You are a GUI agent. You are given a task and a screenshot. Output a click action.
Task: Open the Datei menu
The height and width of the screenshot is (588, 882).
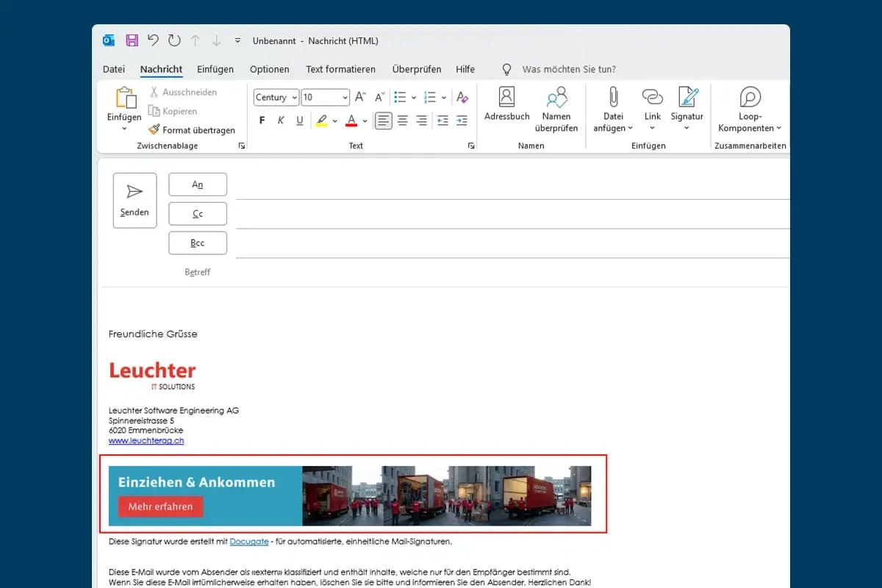coord(114,69)
